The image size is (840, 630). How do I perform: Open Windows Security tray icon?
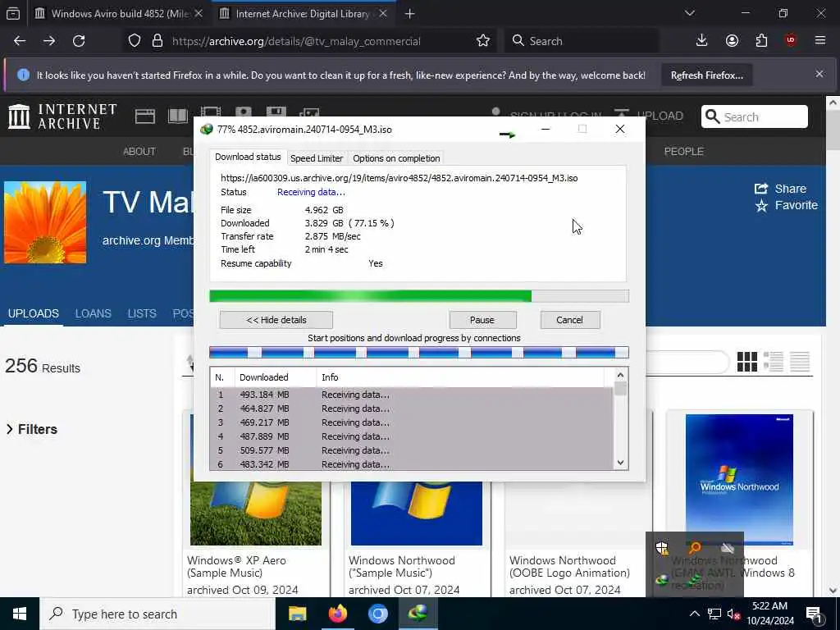662,548
